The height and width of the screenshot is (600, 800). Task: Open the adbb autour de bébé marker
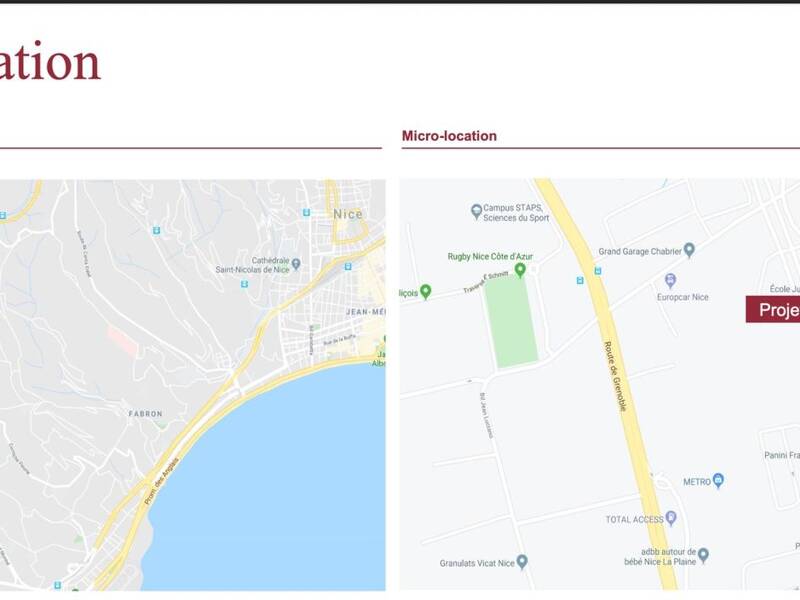(x=703, y=555)
